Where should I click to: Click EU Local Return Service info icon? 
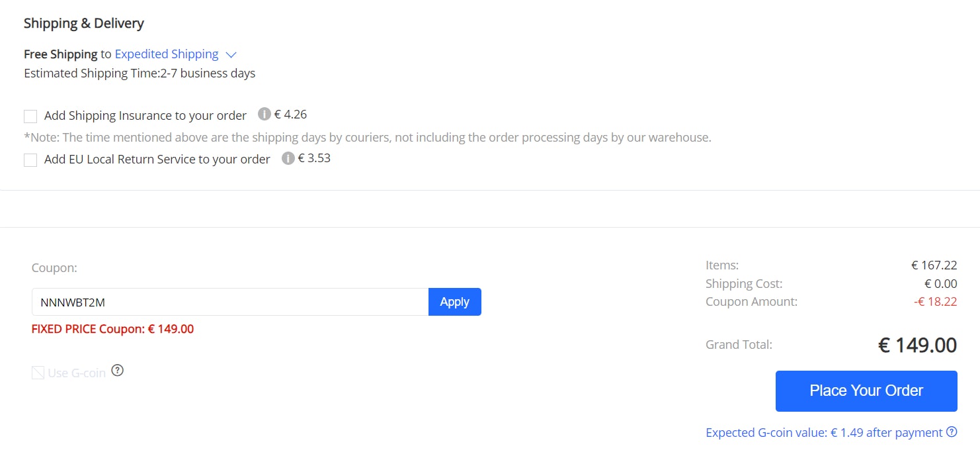pos(288,158)
